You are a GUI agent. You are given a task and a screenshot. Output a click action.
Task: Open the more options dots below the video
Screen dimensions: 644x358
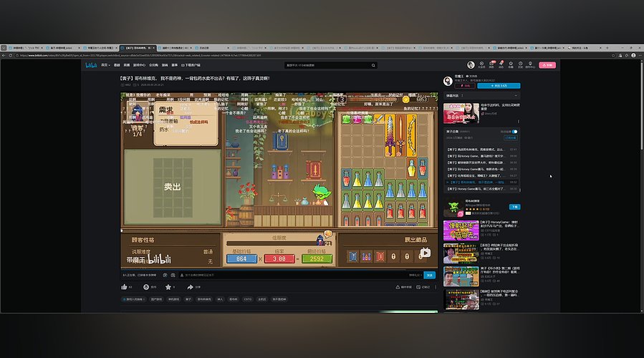436,287
